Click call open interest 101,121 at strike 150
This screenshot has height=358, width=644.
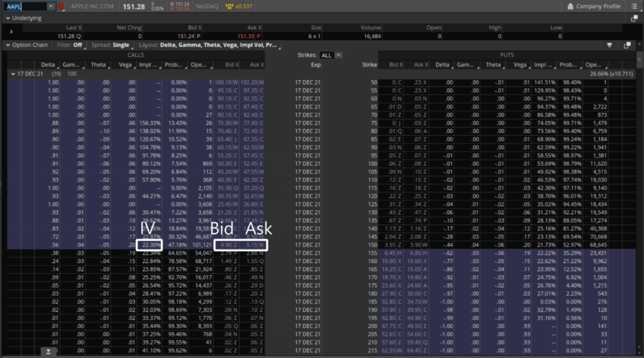click(202, 245)
